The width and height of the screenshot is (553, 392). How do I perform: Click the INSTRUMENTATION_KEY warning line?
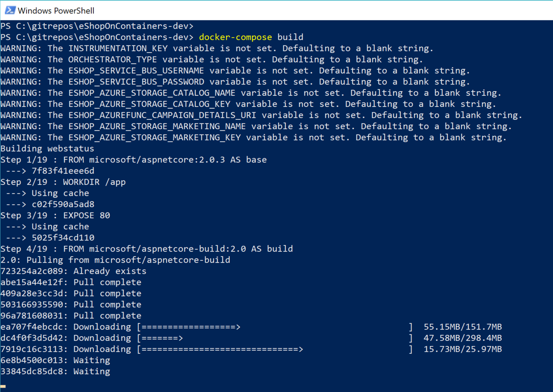pos(217,48)
